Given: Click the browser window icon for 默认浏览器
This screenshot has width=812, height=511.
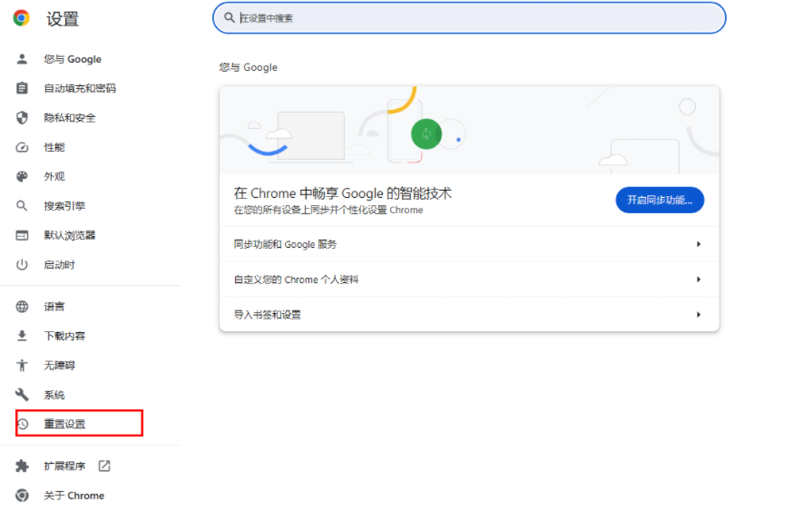Looking at the screenshot, I should pos(22,235).
